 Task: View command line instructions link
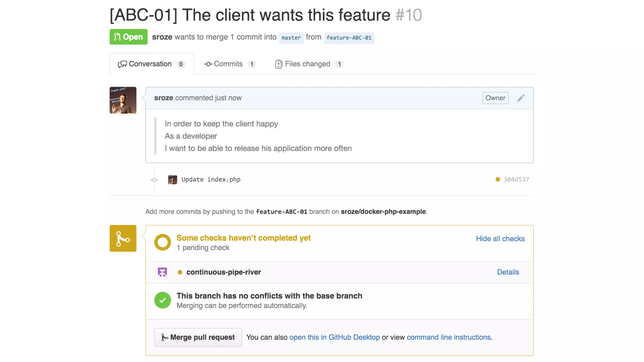click(x=448, y=337)
